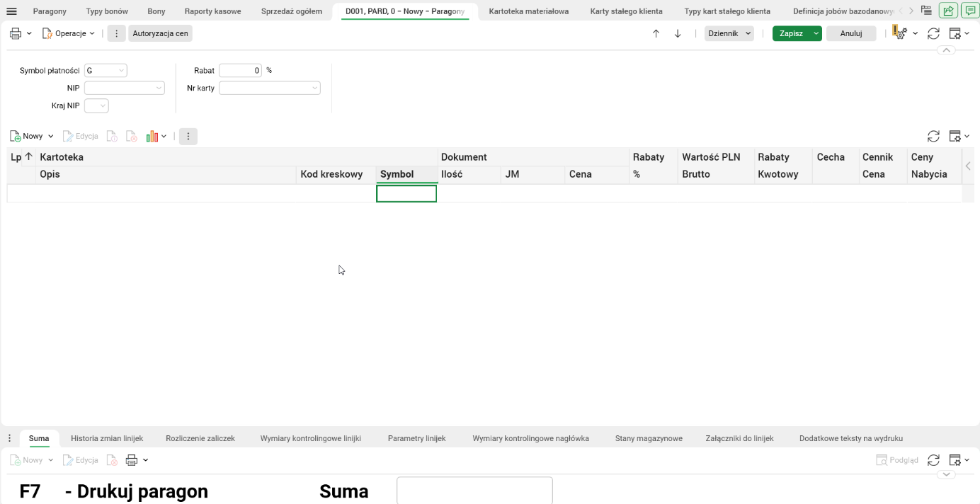Expand the top printer dropdown arrow
The image size is (980, 504).
pos(29,33)
